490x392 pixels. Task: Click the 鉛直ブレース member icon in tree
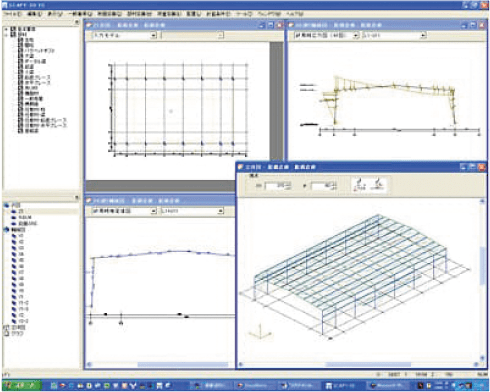pyautogui.click(x=20, y=77)
